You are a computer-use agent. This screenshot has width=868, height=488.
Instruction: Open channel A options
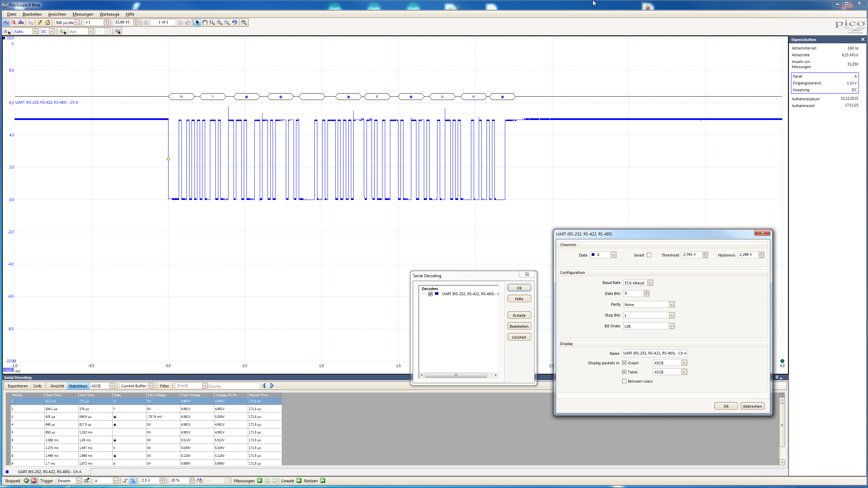coord(7,32)
